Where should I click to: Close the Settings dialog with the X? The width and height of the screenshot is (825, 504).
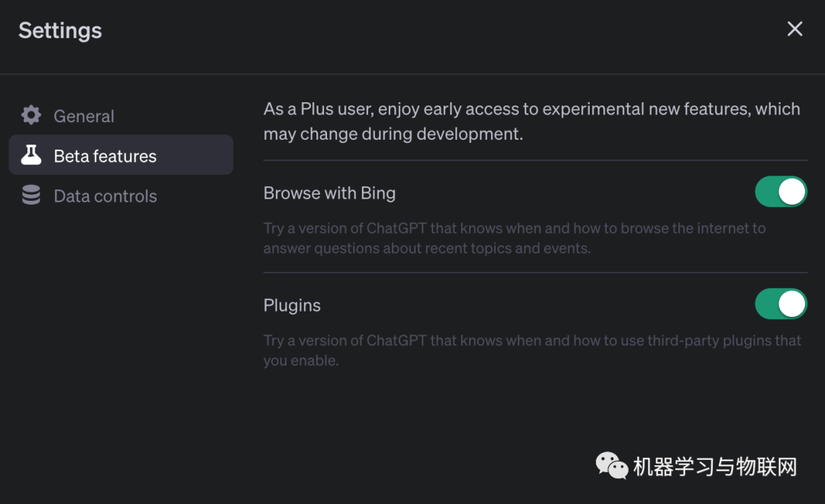point(794,29)
